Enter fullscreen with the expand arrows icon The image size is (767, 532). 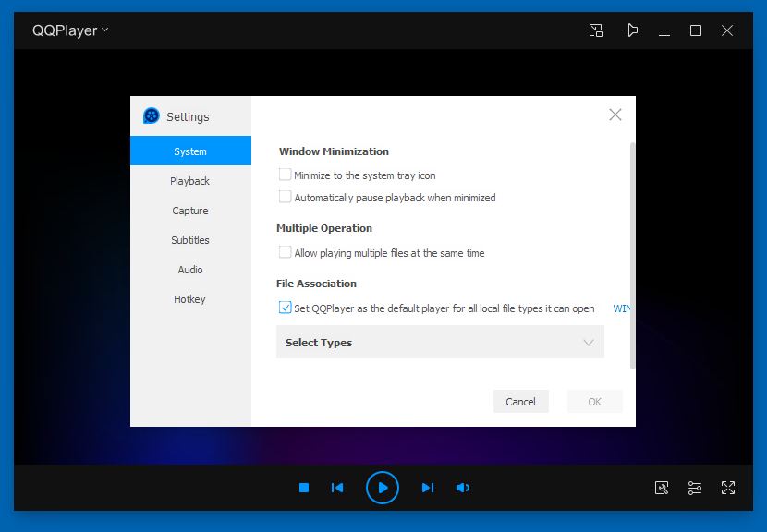click(728, 488)
